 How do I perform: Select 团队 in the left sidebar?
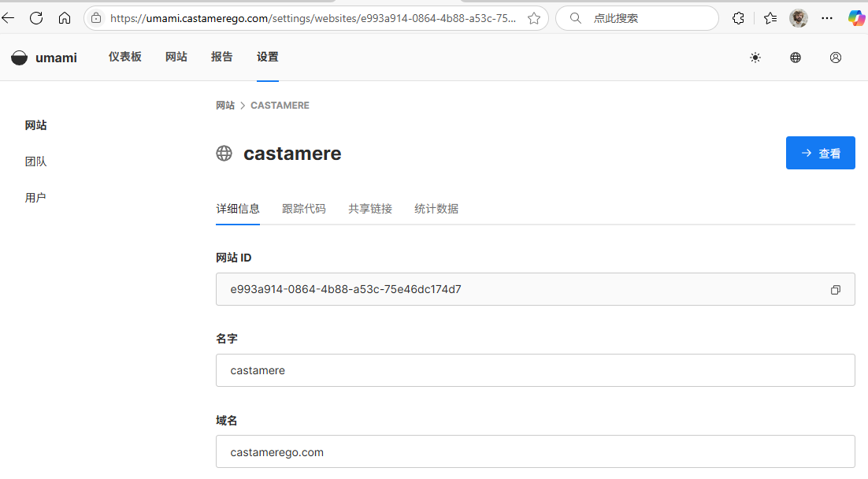(x=36, y=162)
